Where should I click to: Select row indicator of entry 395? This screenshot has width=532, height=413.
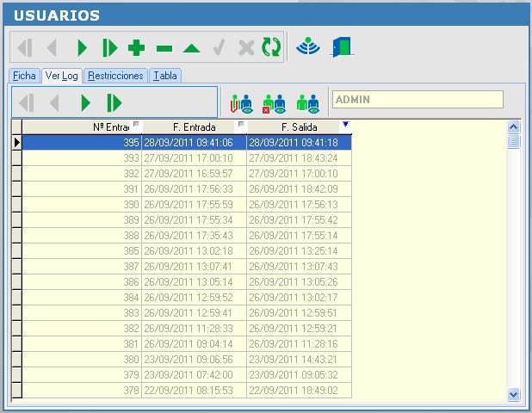tap(16, 143)
